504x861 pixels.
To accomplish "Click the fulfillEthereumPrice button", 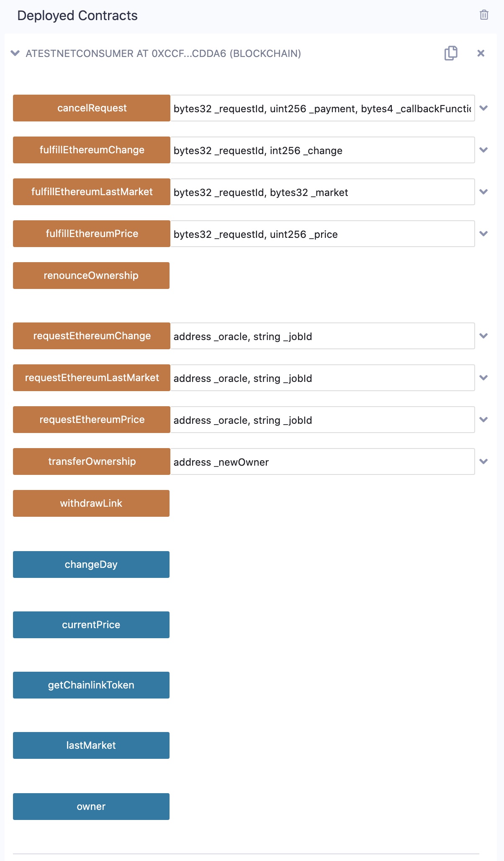I will tap(92, 234).
